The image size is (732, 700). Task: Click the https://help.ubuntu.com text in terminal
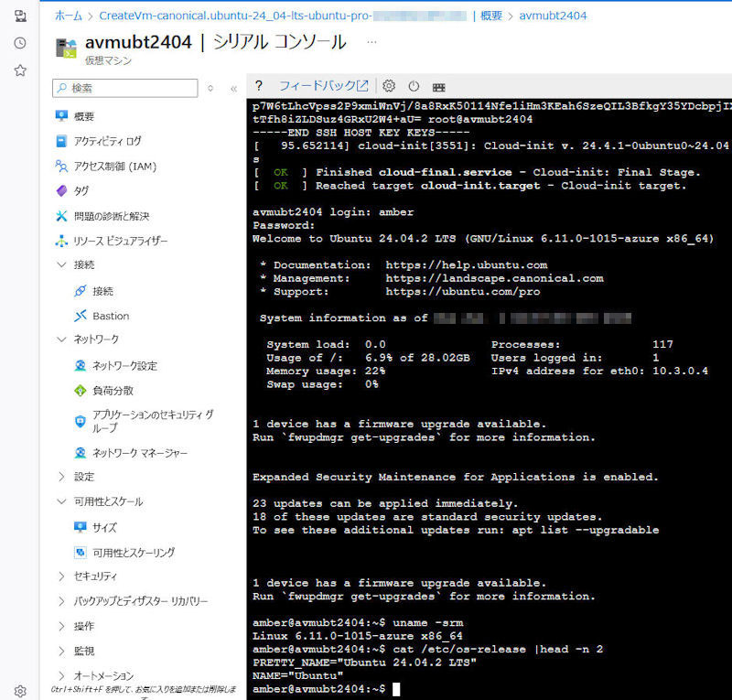pyautogui.click(x=467, y=264)
